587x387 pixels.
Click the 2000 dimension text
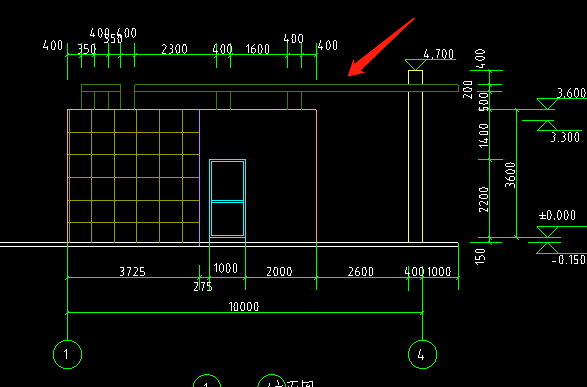point(279,271)
